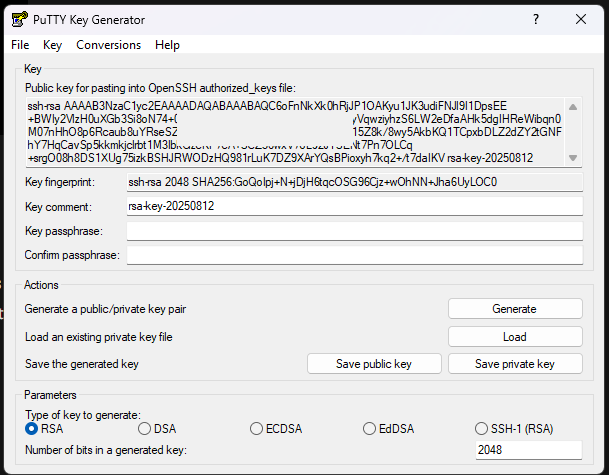Click the 'Confirm passphrase:' label

[x=72, y=255]
